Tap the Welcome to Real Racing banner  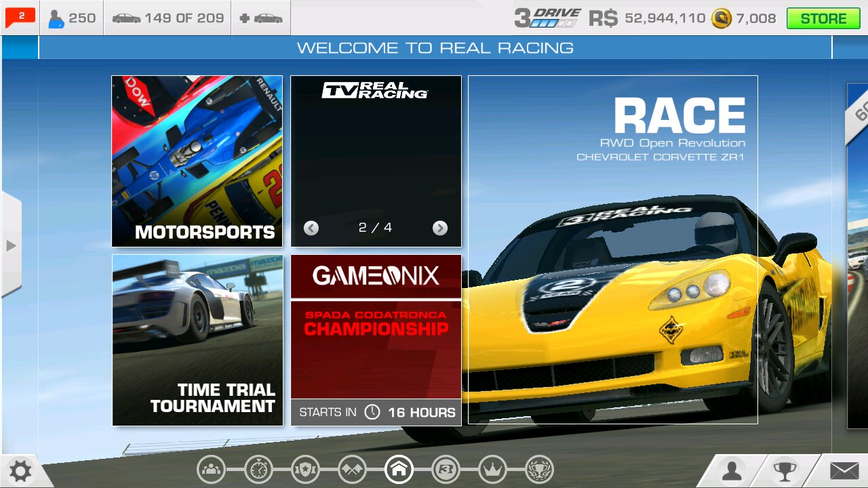pyautogui.click(x=435, y=48)
